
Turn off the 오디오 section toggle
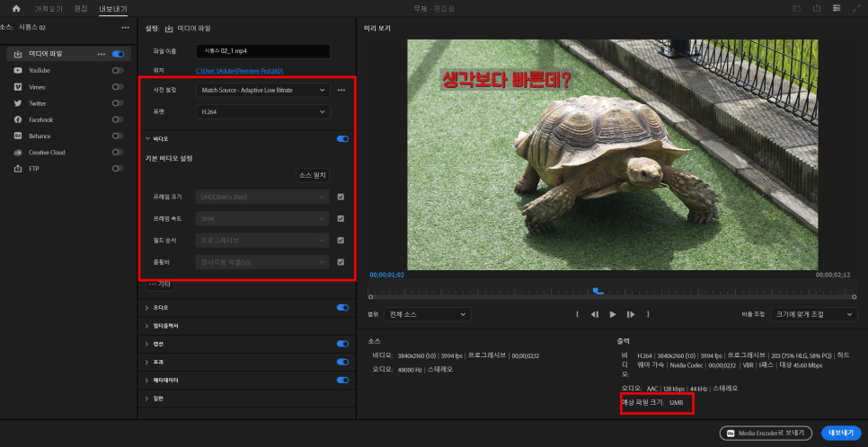pos(342,308)
